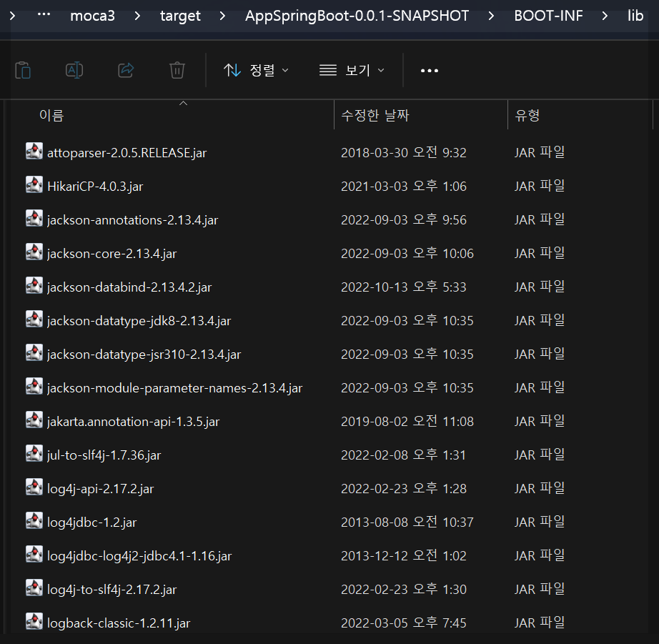Open the toolbar more options ellipsis
This screenshot has width=659, height=644.
[430, 71]
